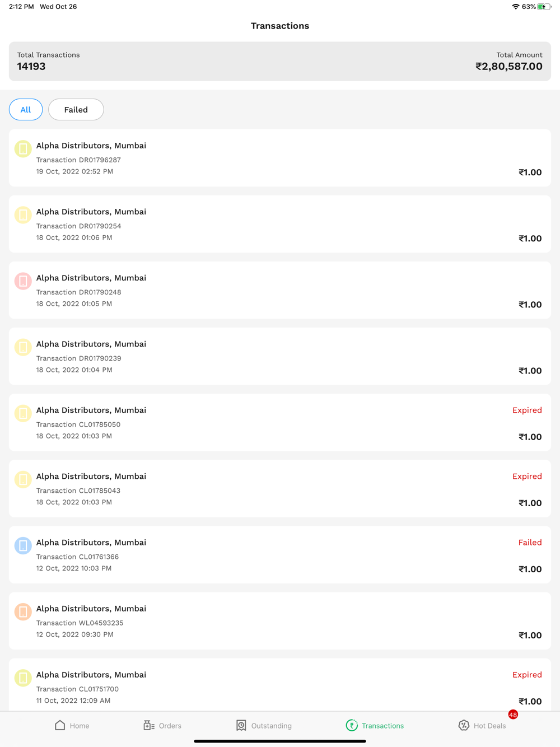Open the Hot Deals percent icon
The width and height of the screenshot is (560, 747).
tap(464, 725)
